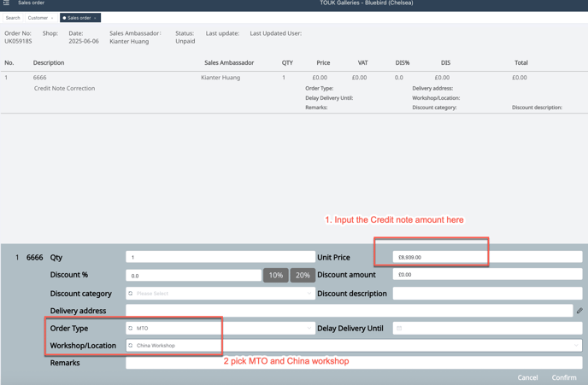The image size is (588, 385).
Task: Switch to the Search tab
Action: pyautogui.click(x=13, y=18)
